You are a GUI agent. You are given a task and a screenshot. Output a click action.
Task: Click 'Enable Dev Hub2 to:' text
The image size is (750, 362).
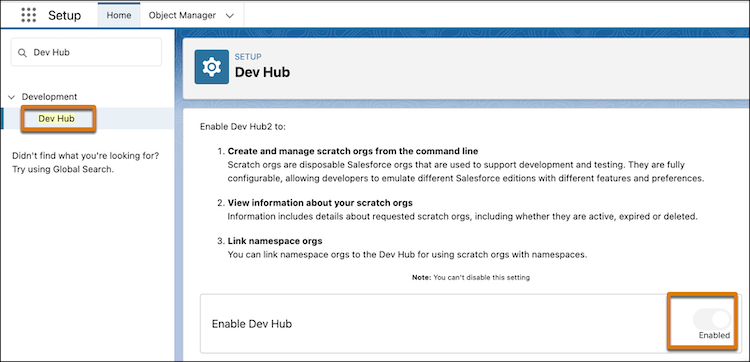[x=243, y=127]
